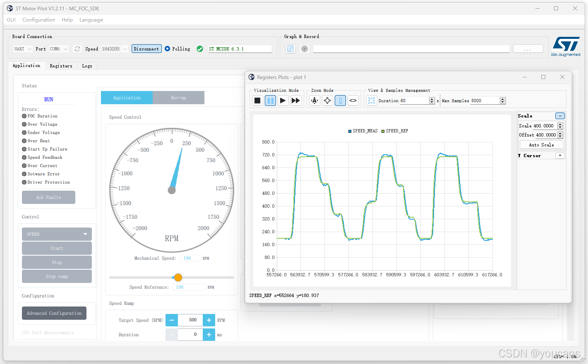Click the browse '...' button for record file
Image resolution: width=588 pixels, height=364 pixels.
(x=528, y=49)
